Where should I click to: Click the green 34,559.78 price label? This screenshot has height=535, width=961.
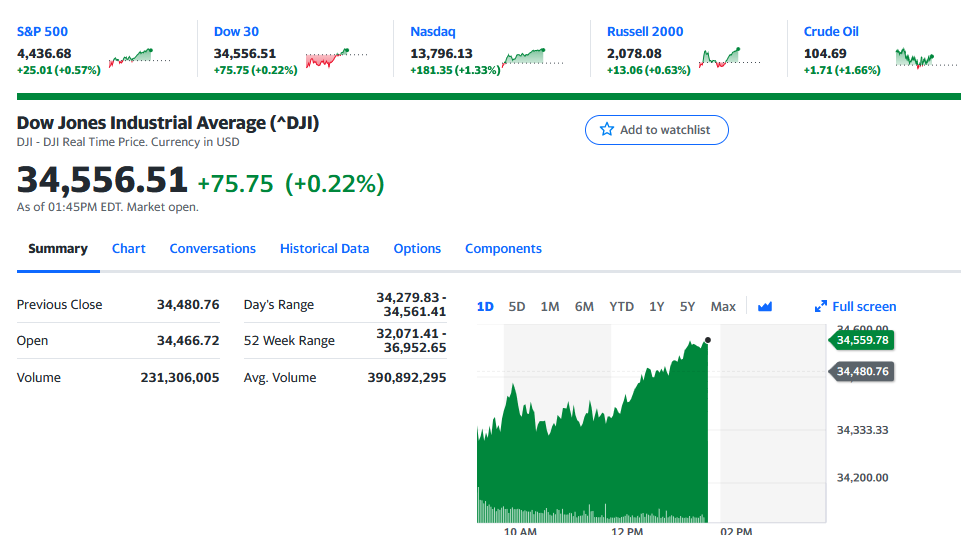click(x=861, y=340)
